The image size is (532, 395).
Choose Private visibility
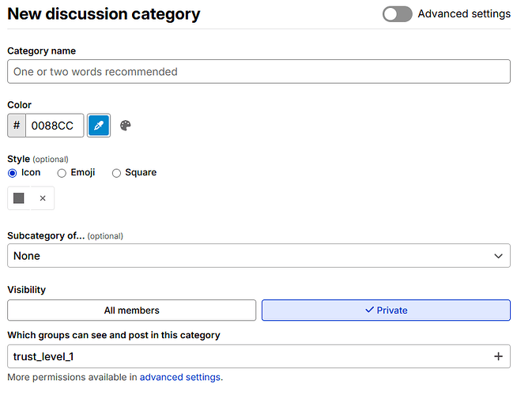pos(386,310)
